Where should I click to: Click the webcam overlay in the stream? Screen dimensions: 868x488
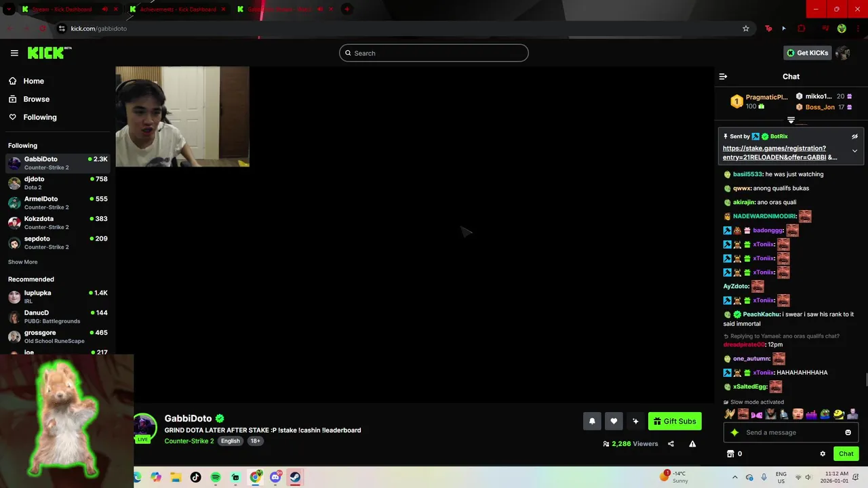182,117
